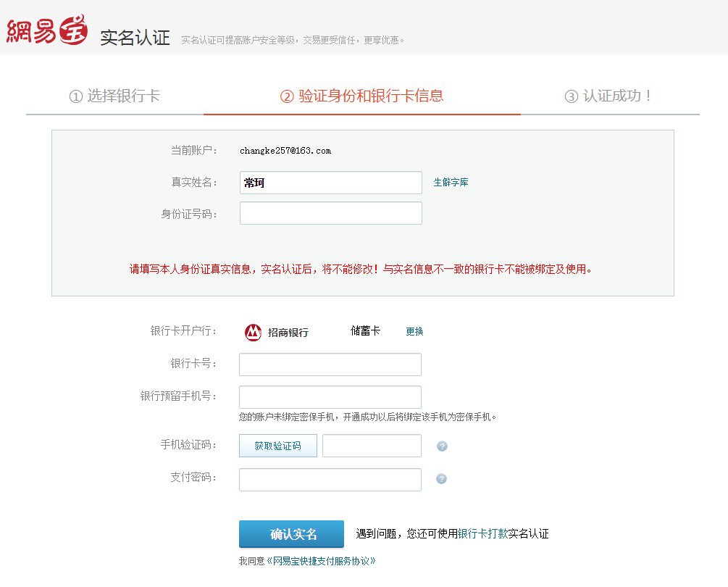The width and height of the screenshot is (728, 587).
Task: Click the 手机验证码 code input box
Action: [372, 446]
